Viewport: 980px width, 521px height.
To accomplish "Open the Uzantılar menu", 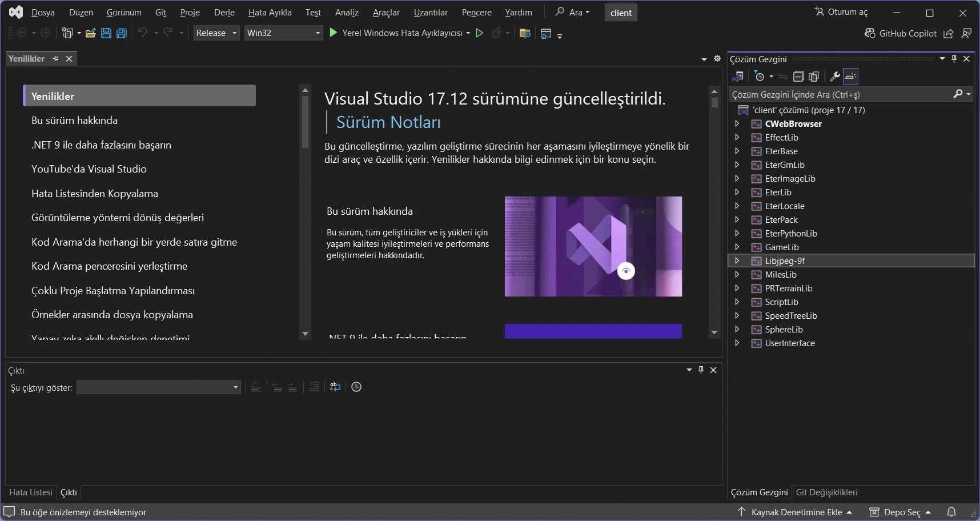I will 431,12.
